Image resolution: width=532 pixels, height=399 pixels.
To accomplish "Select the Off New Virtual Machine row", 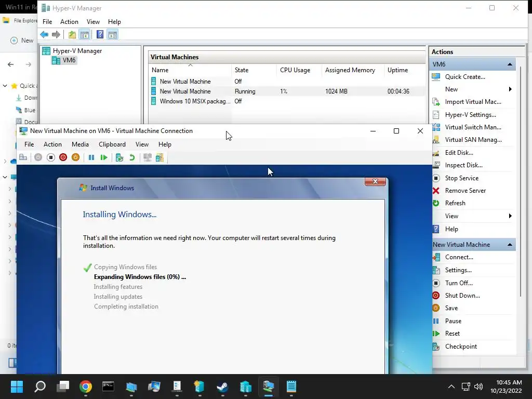I will tap(287, 82).
